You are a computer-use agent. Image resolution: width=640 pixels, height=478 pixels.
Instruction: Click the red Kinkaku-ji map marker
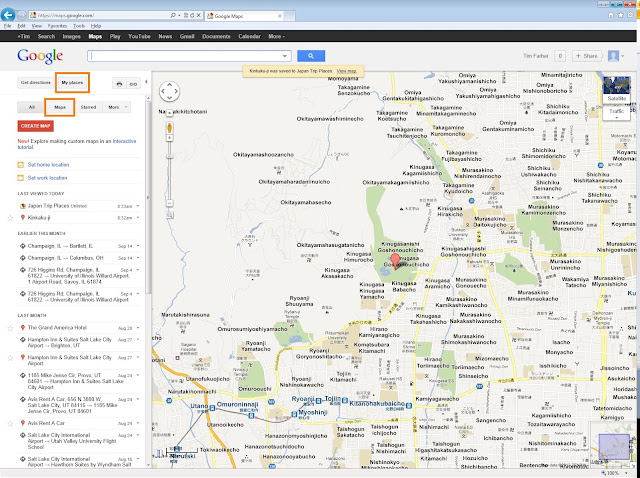pyautogui.click(x=395, y=261)
